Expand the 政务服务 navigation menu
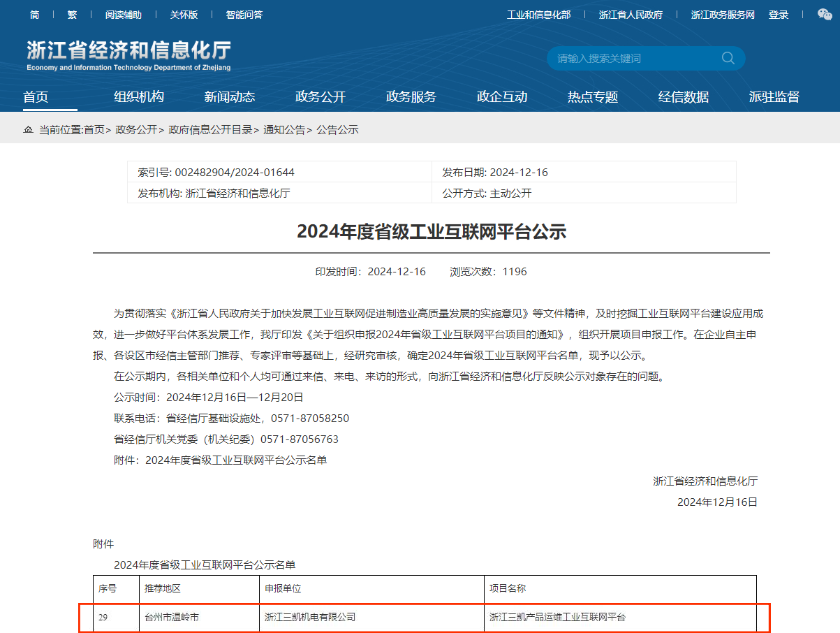This screenshot has height=633, width=840. 411,97
